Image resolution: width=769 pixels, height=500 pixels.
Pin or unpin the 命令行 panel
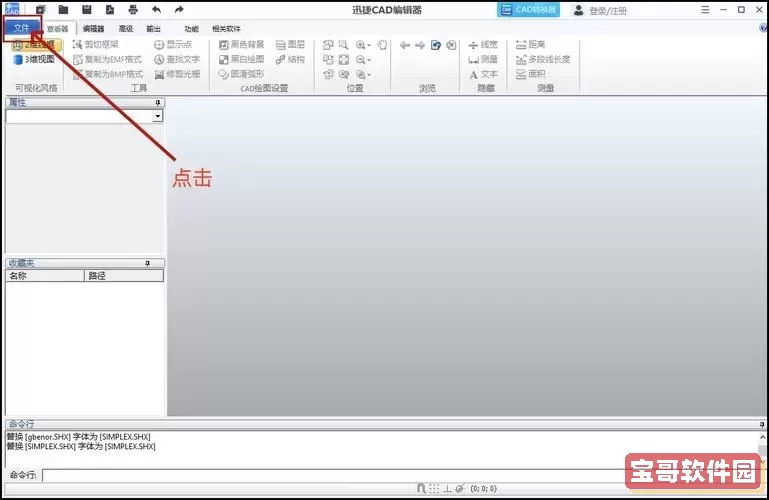pos(762,425)
